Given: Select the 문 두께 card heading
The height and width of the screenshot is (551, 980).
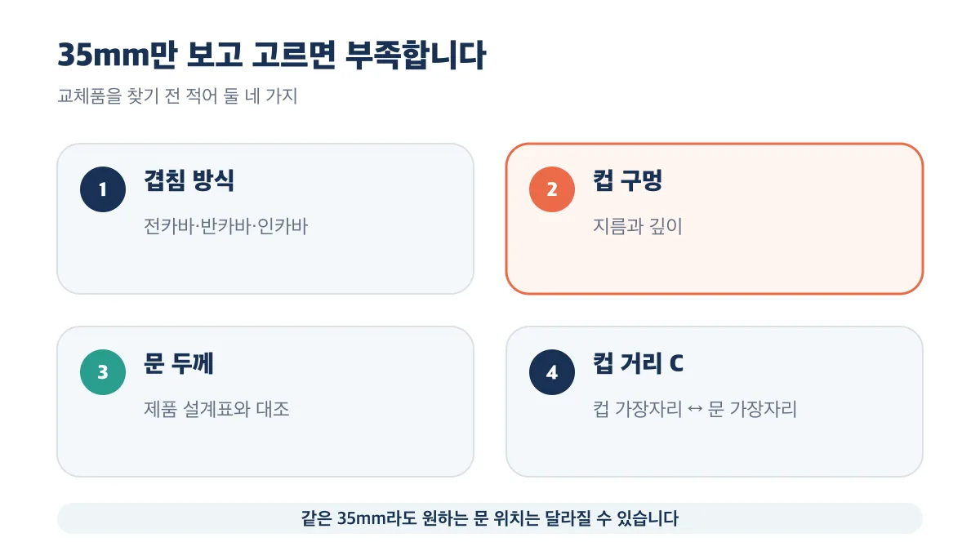Looking at the screenshot, I should click(179, 364).
